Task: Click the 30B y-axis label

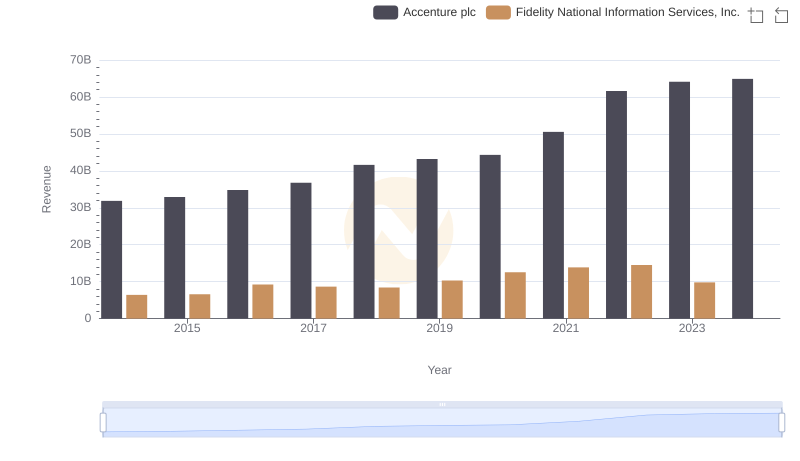Action: [x=81, y=208]
